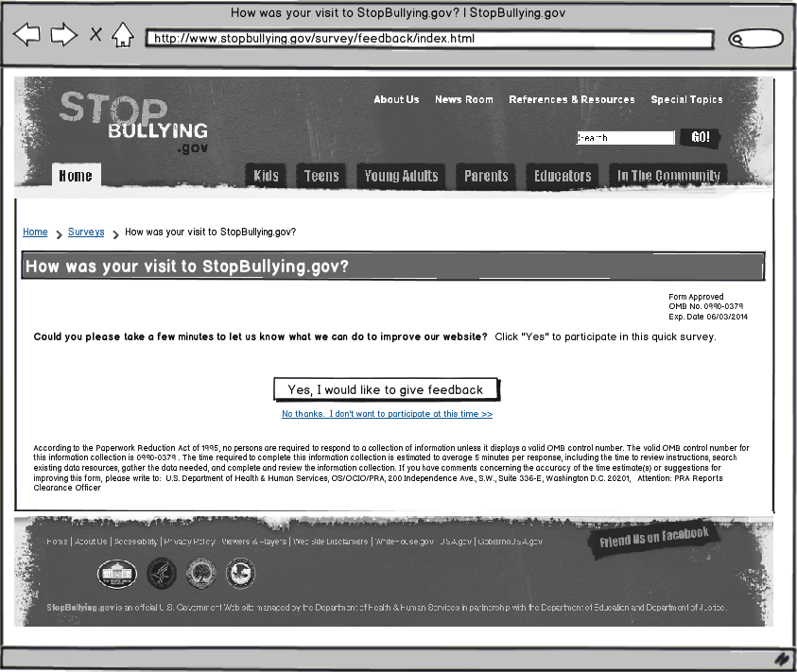
Task: Click the browser forward arrow
Action: 63,35
